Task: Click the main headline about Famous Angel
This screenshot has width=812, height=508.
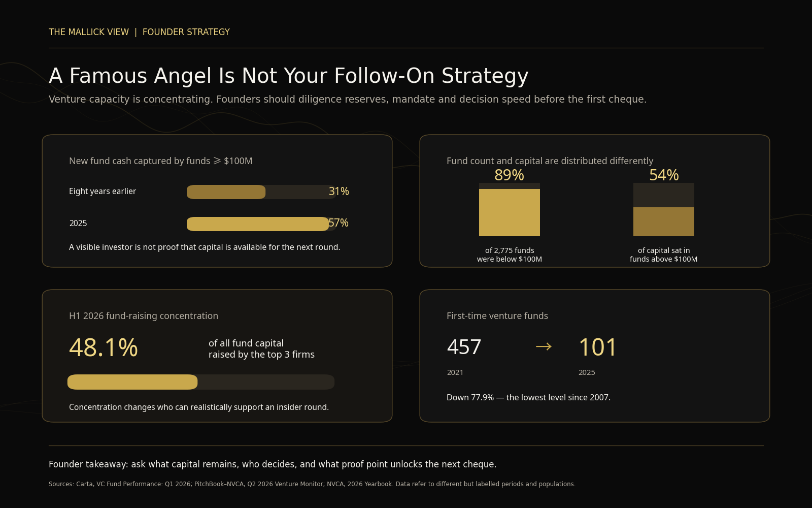Action: [x=289, y=76]
